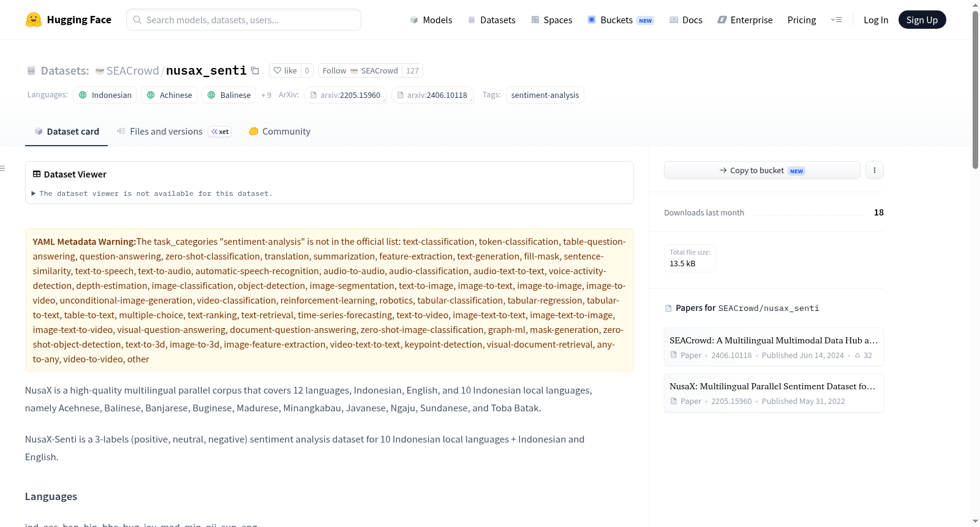Click the followers count 127
This screenshot has height=527, width=980.
pyautogui.click(x=412, y=70)
